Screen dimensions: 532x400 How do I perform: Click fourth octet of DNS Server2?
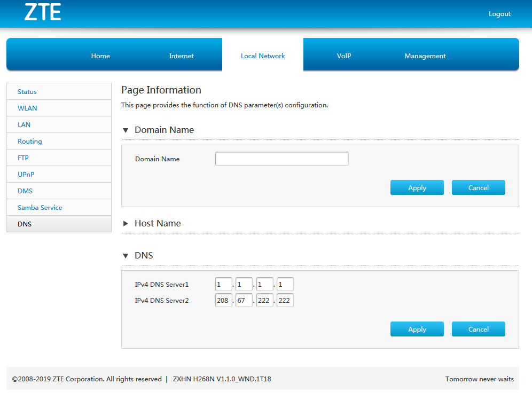point(285,300)
